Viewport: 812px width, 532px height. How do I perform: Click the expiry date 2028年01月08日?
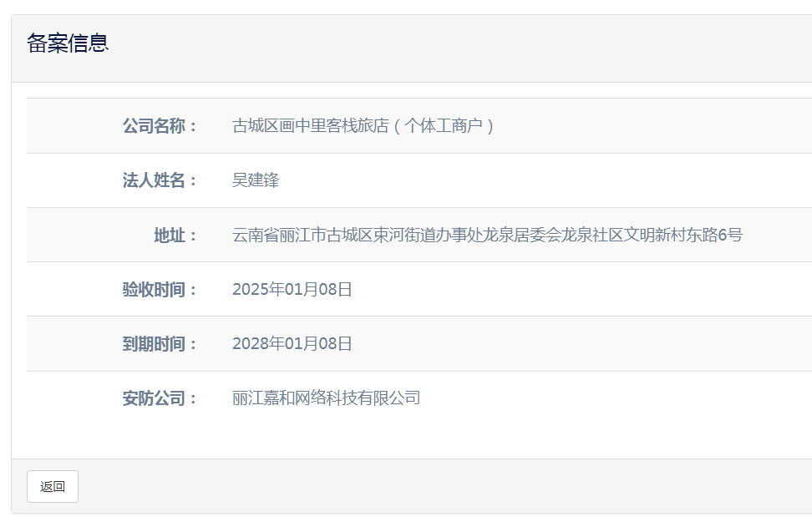pyautogui.click(x=292, y=344)
